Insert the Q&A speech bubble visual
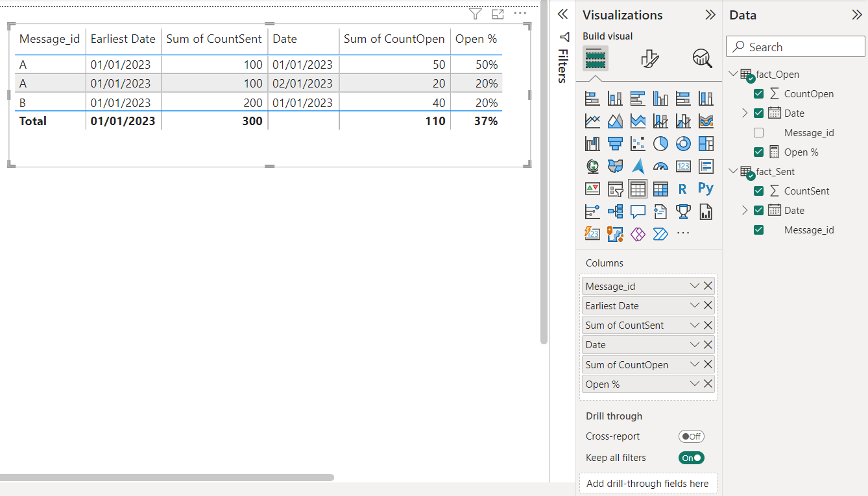Viewport: 868px width, 496px height. 638,211
